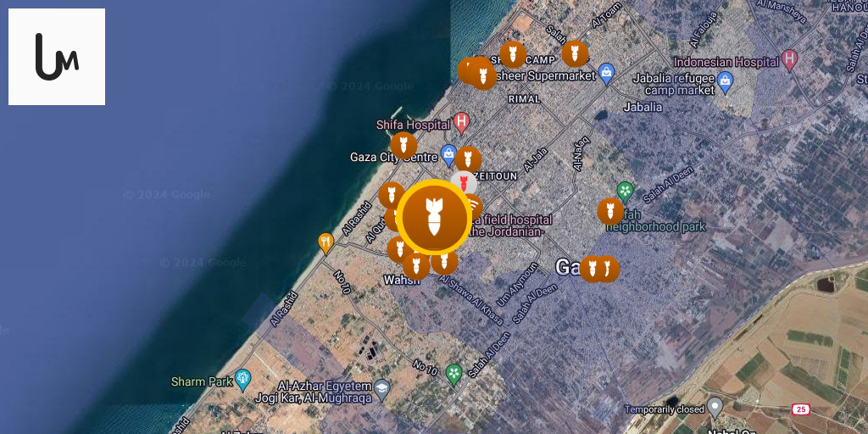The image size is (868, 434).
Task: Click the Al-Azhar university graduation cap icon
Action: tap(381, 390)
